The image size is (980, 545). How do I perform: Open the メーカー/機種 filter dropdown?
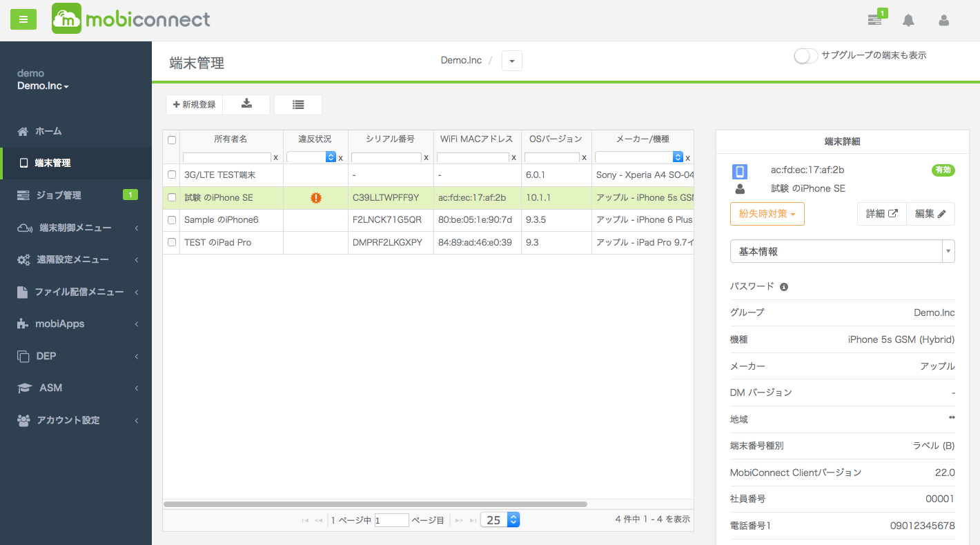[x=639, y=157]
